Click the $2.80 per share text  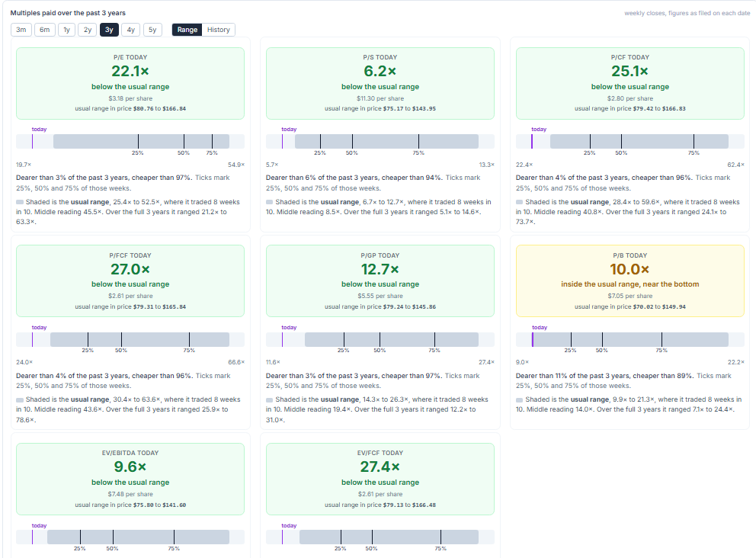click(x=629, y=98)
